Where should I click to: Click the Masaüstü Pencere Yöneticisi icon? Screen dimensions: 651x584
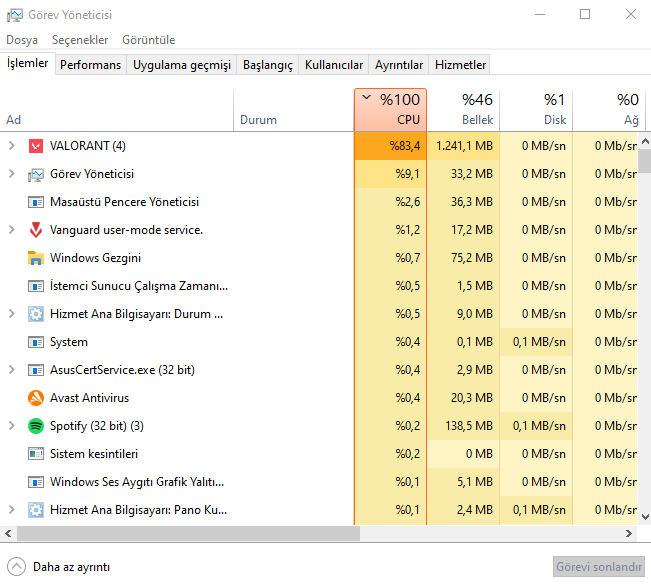pyautogui.click(x=36, y=202)
